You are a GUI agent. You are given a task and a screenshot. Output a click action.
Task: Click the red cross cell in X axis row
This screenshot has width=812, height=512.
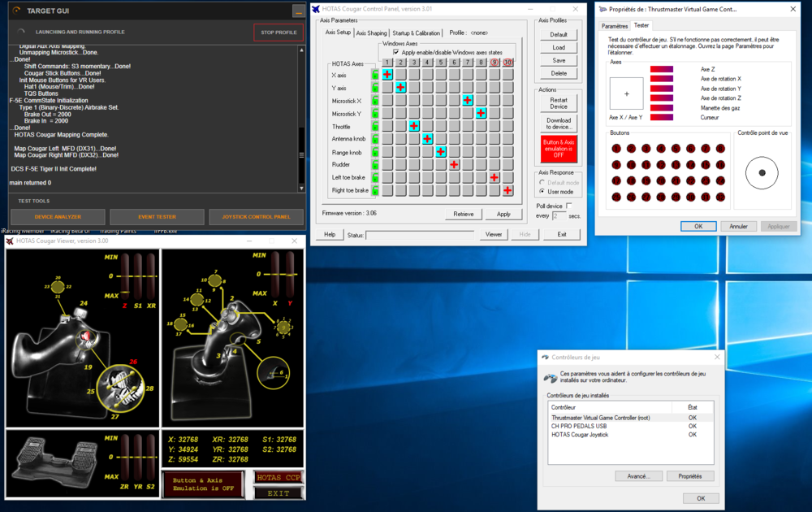tap(387, 75)
